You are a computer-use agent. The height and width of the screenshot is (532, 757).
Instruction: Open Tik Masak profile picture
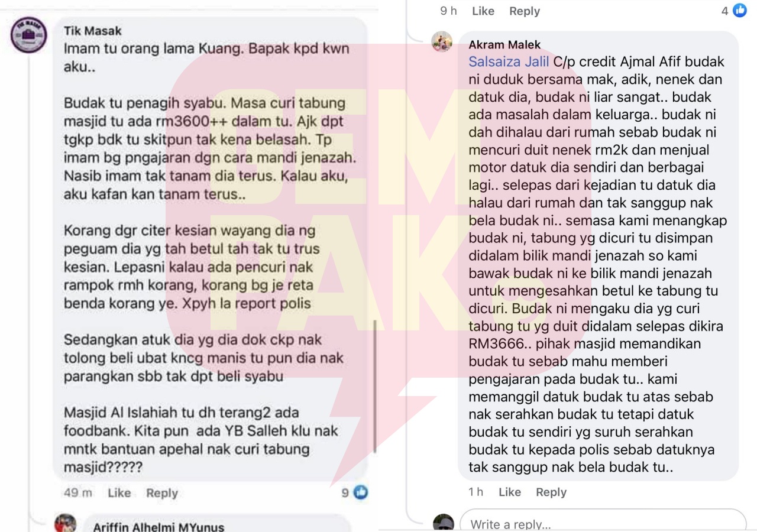coord(28,35)
